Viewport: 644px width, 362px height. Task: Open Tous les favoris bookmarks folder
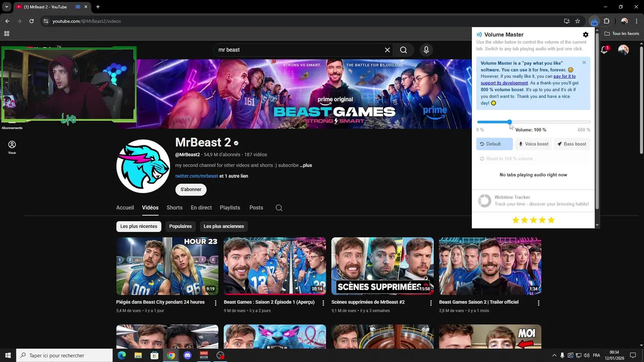[622, 34]
